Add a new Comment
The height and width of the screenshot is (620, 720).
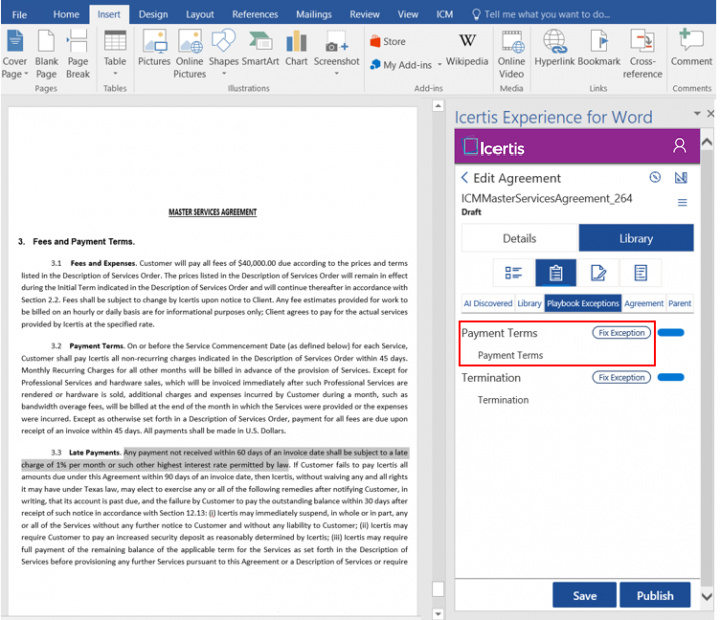691,48
